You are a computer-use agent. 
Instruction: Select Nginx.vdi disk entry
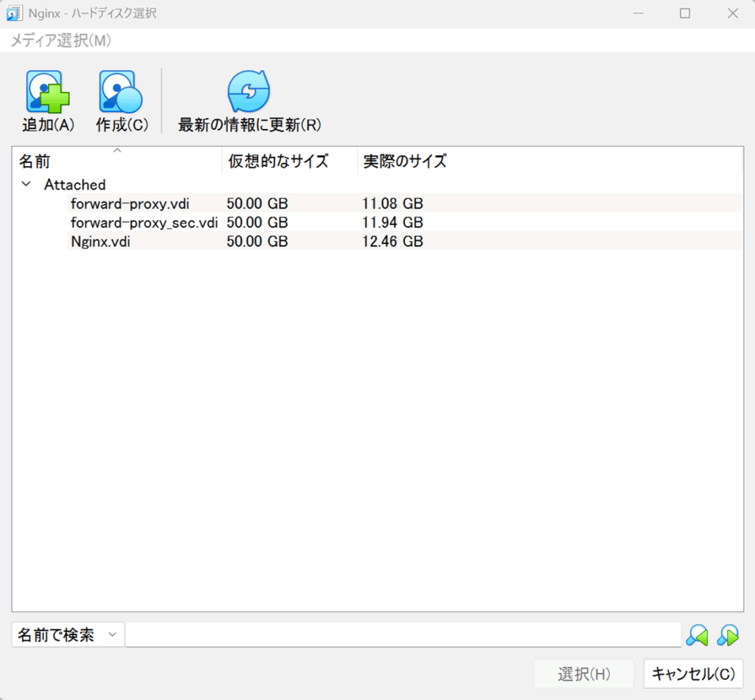coord(100,241)
